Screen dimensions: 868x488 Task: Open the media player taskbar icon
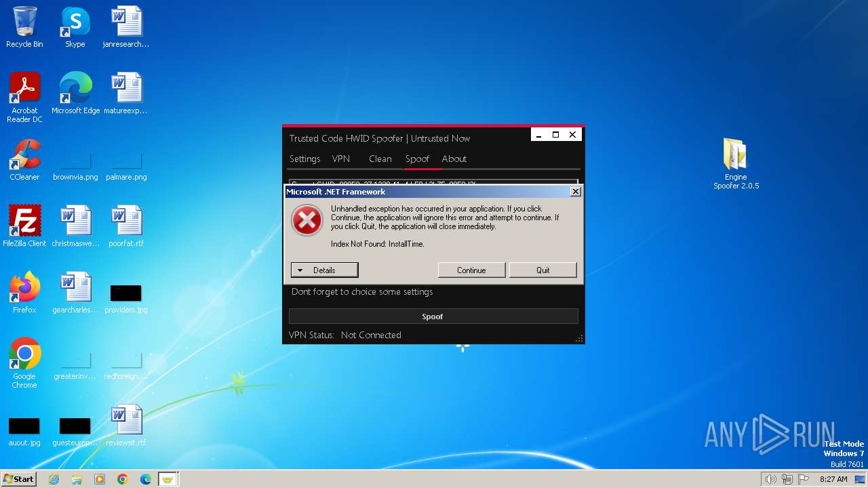[x=100, y=479]
